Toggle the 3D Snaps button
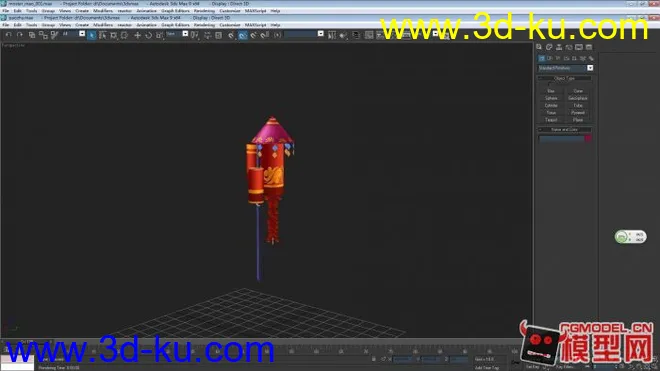660x371 pixels. click(x=231, y=35)
